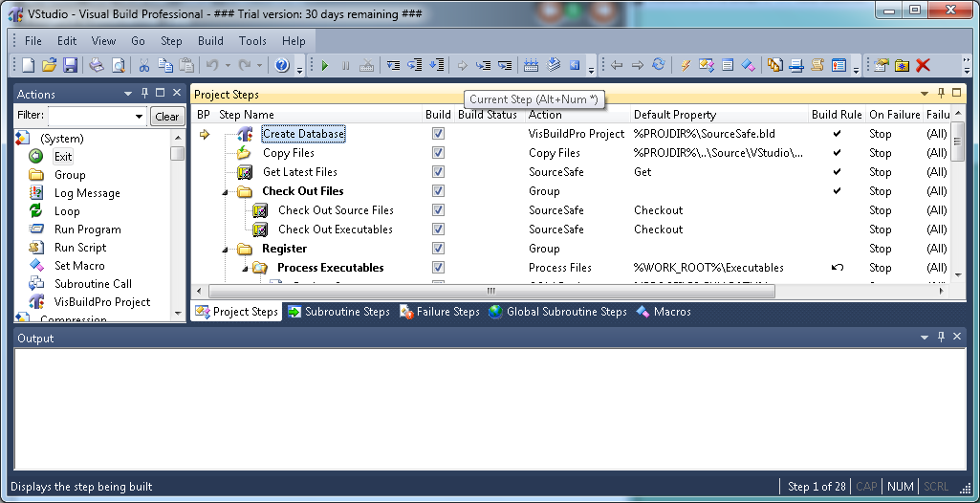Open the Output panel options dropdown arrow
The image size is (980, 503).
(x=925, y=337)
